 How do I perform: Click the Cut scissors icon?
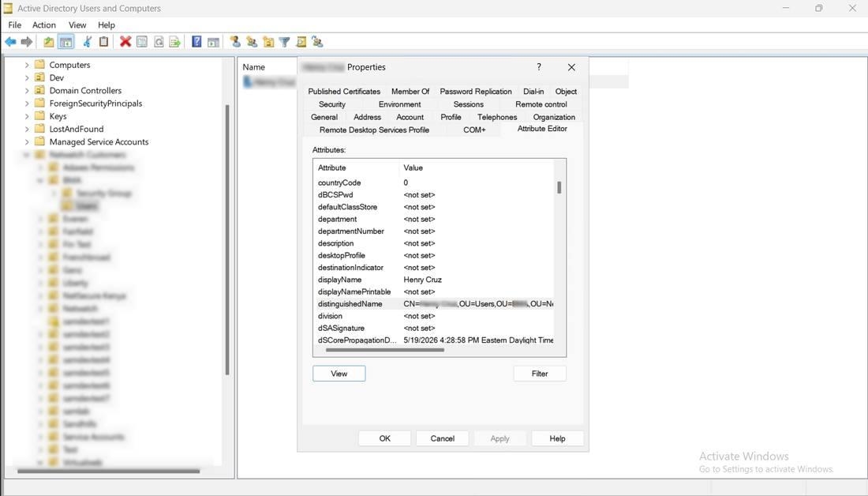(x=87, y=42)
